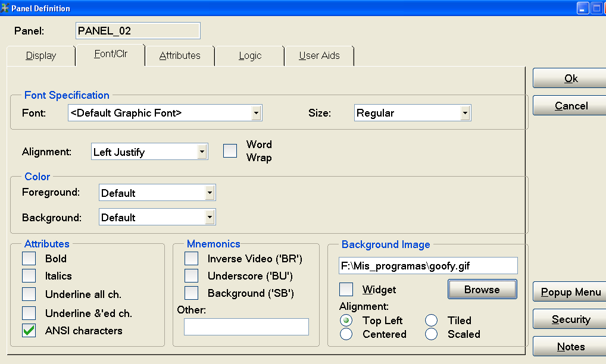
Task: Expand the Size dropdown
Action: point(464,113)
